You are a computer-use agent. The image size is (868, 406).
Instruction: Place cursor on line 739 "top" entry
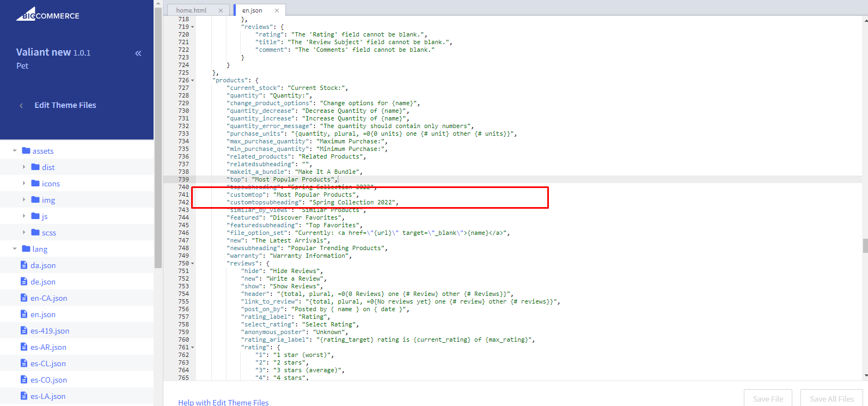282,179
